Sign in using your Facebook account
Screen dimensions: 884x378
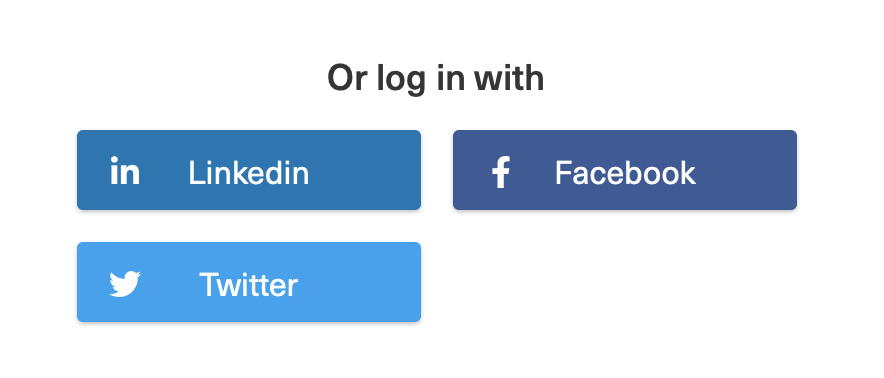pos(625,170)
